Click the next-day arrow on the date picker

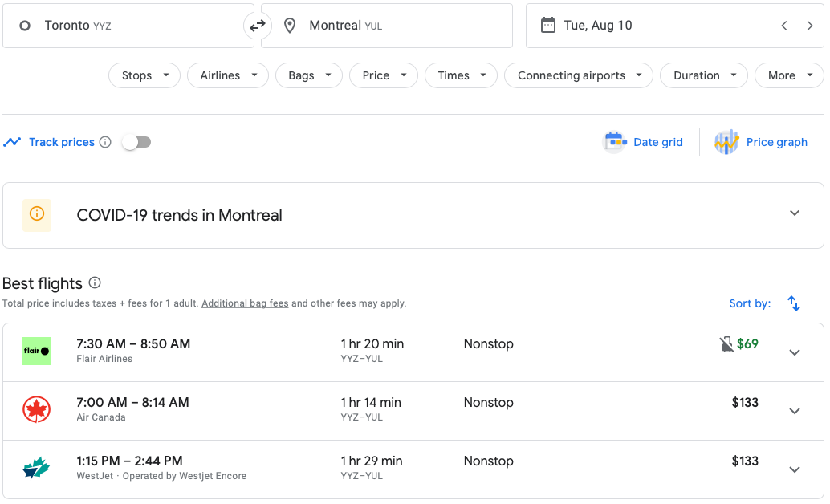pos(811,25)
